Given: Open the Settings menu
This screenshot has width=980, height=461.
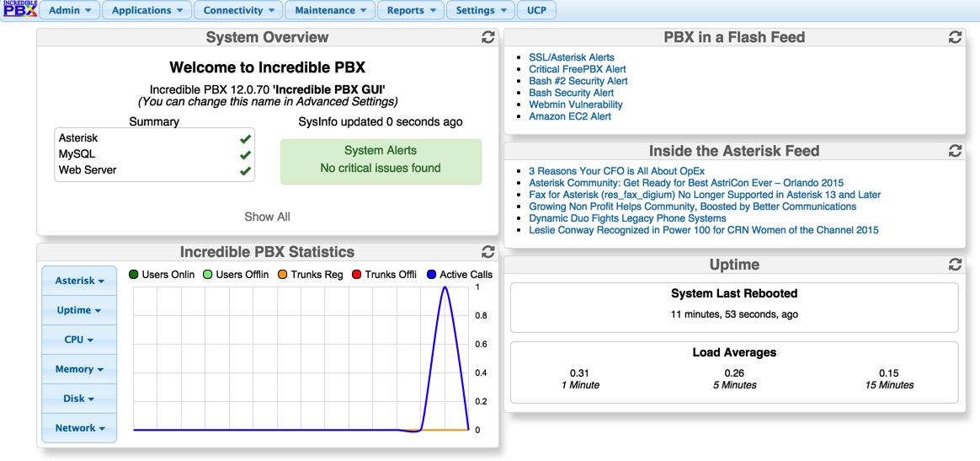Looking at the screenshot, I should point(481,10).
